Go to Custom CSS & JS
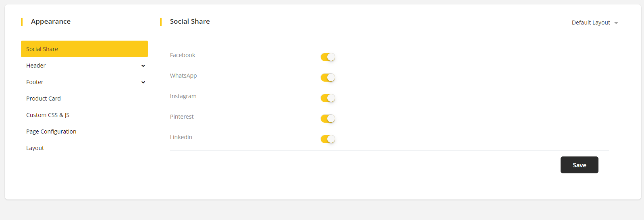Image resolution: width=644 pixels, height=220 pixels. [x=48, y=115]
